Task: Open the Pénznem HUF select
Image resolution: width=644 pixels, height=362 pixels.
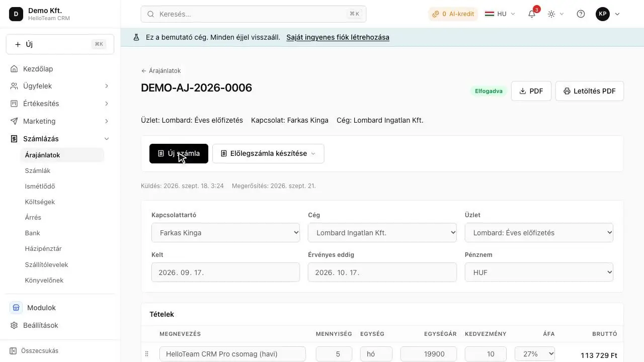Action: pyautogui.click(x=539, y=273)
